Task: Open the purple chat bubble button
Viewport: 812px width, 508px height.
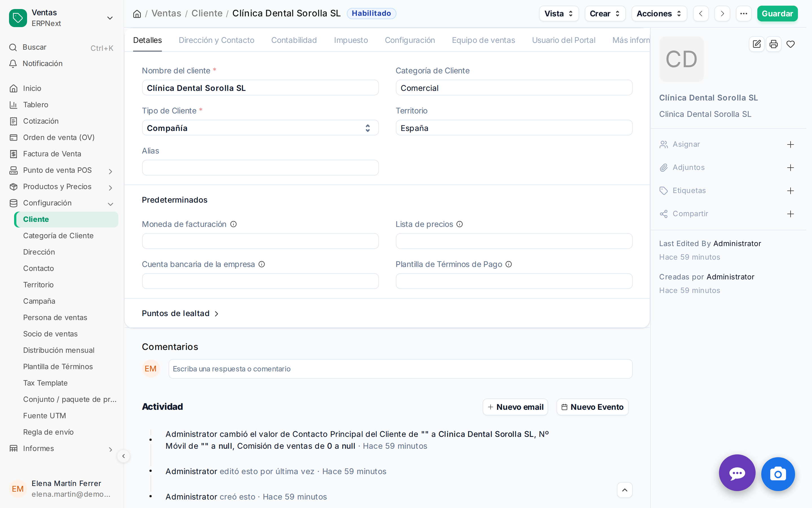Action: point(737,473)
